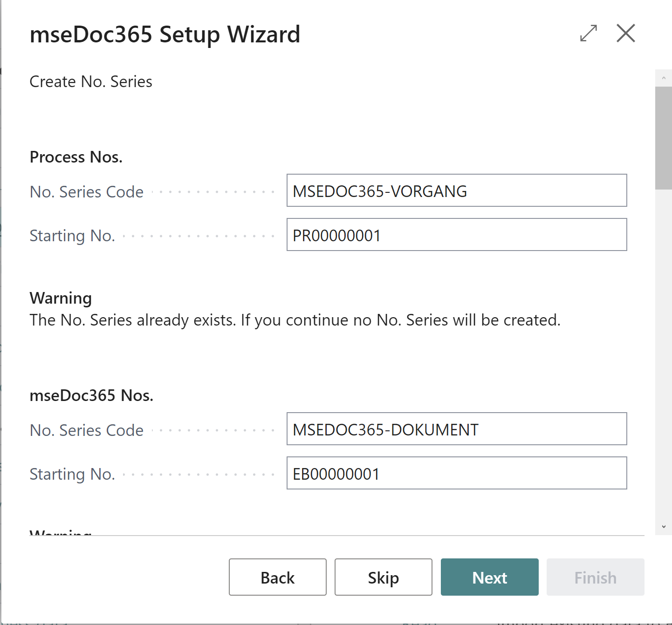The image size is (672, 625).
Task: Click the Process Nos. heading
Action: tap(76, 157)
